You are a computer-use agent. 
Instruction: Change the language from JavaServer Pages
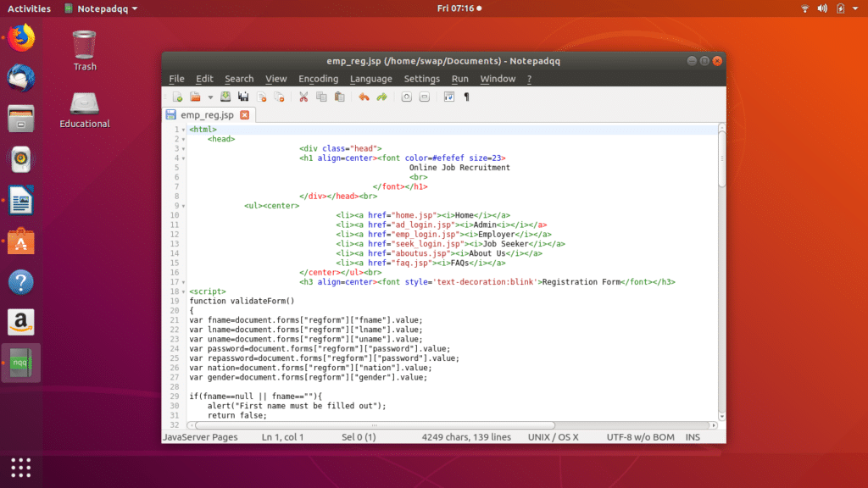click(x=201, y=436)
